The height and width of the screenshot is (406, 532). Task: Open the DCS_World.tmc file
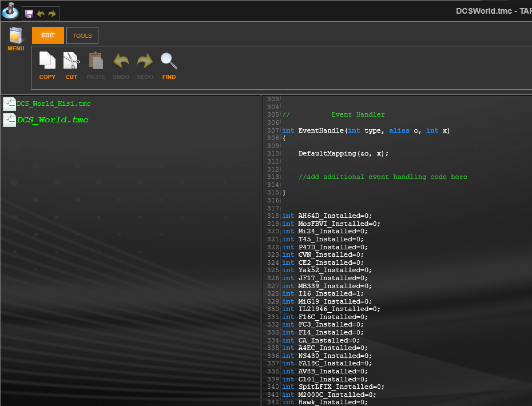[53, 120]
